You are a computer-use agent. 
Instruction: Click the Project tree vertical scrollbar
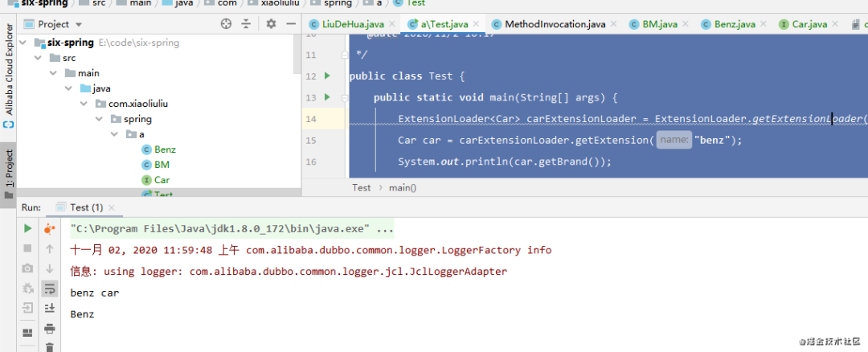(x=297, y=54)
